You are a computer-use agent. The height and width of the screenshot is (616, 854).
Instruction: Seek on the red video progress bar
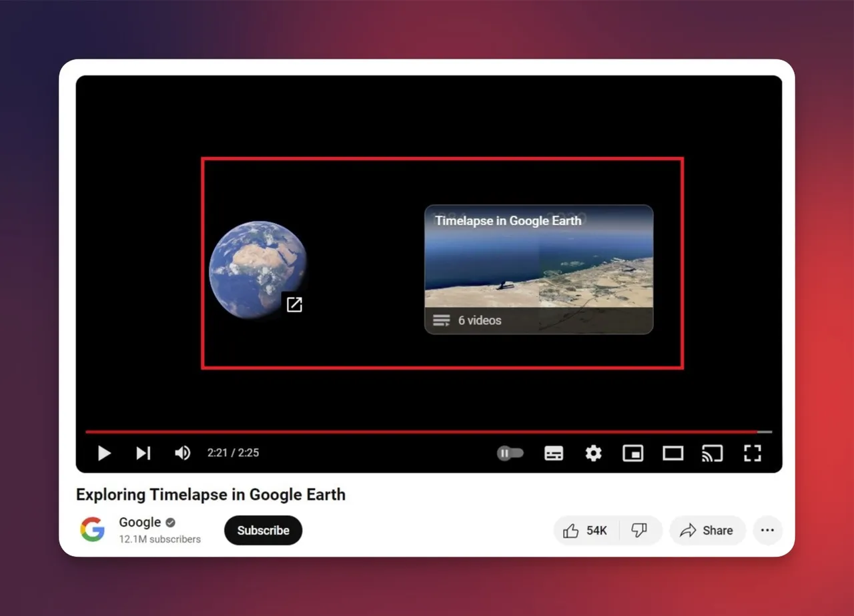(428, 432)
